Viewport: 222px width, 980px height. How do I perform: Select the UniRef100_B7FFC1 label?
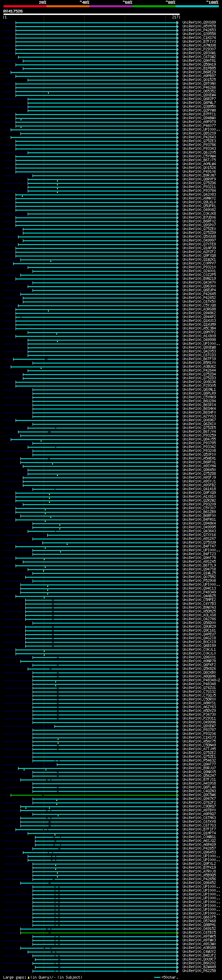pyautogui.click(x=199, y=114)
